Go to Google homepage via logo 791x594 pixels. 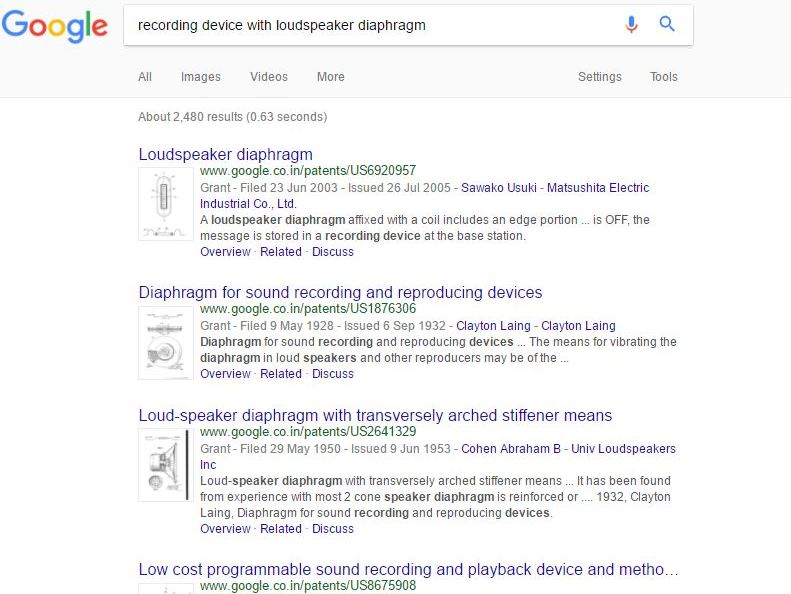(55, 27)
